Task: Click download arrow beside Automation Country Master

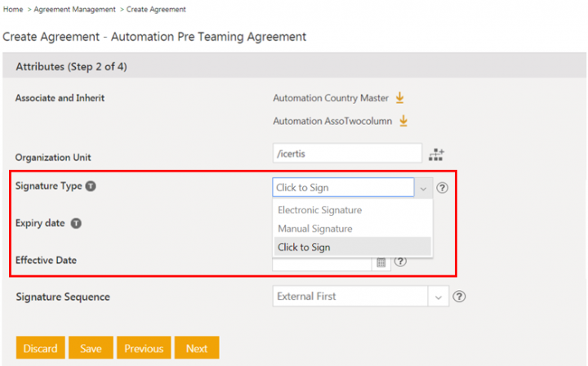Action: click(x=399, y=98)
